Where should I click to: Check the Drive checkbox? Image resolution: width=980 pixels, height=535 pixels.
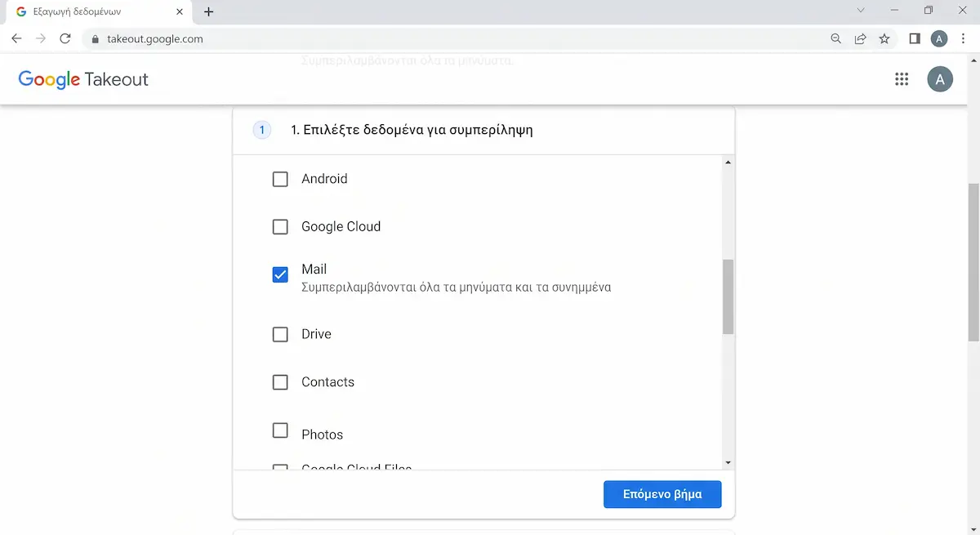(280, 334)
